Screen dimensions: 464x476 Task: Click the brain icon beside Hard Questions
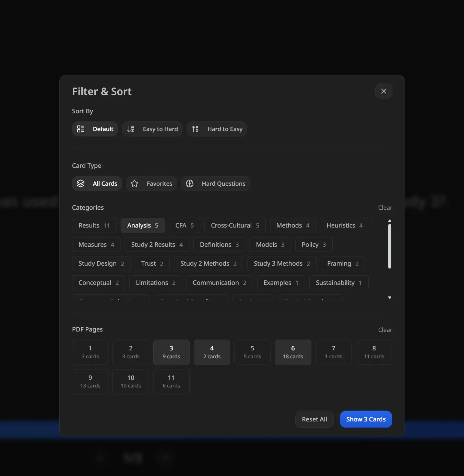click(189, 183)
